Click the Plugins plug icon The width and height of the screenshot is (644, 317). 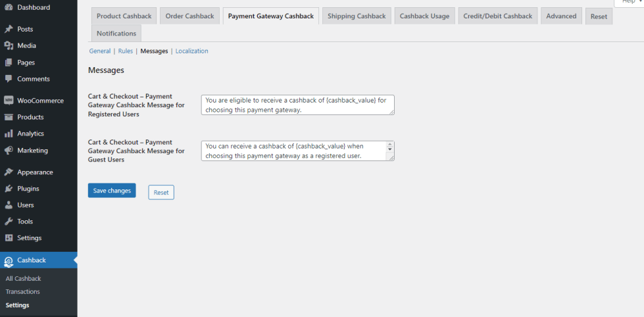[9, 189]
